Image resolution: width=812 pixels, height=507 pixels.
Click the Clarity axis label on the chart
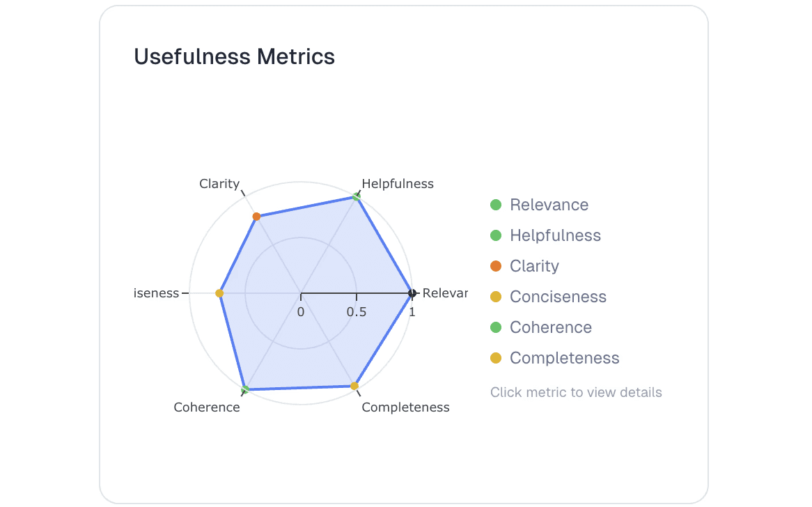pos(219,184)
